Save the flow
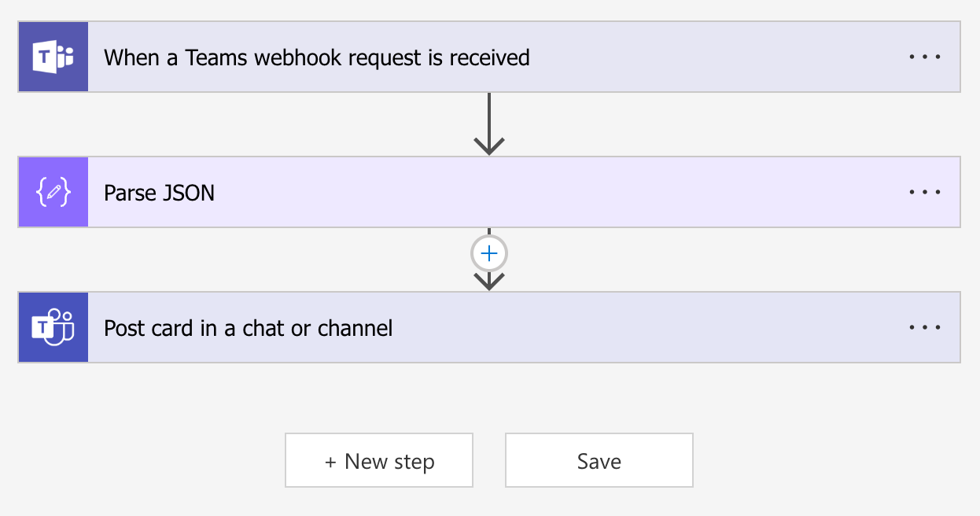The image size is (980, 516). 599,461
